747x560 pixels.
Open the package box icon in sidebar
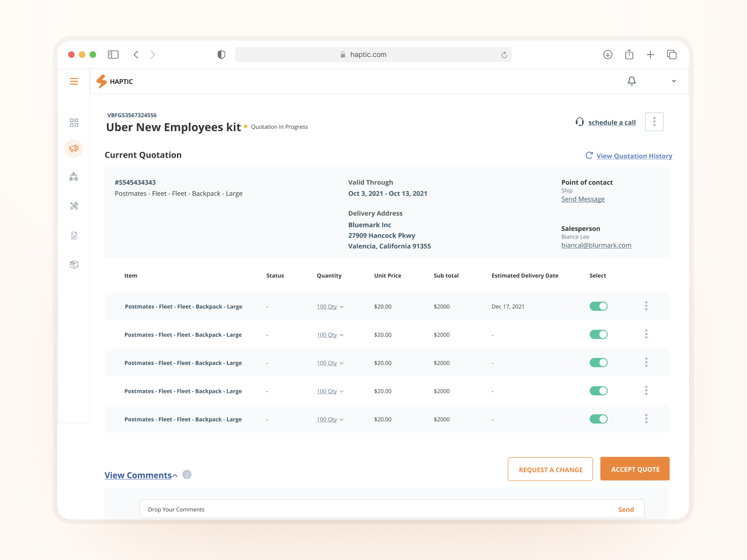74,265
